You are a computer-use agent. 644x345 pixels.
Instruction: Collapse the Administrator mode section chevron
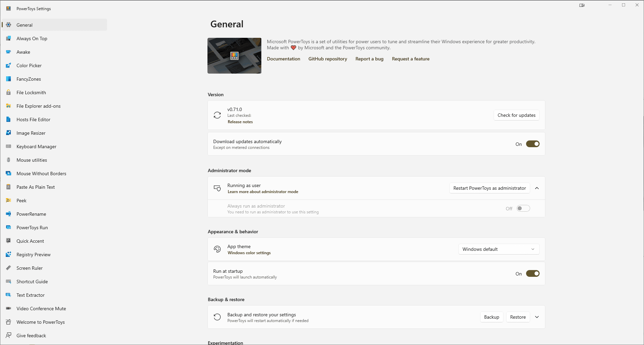(x=537, y=188)
